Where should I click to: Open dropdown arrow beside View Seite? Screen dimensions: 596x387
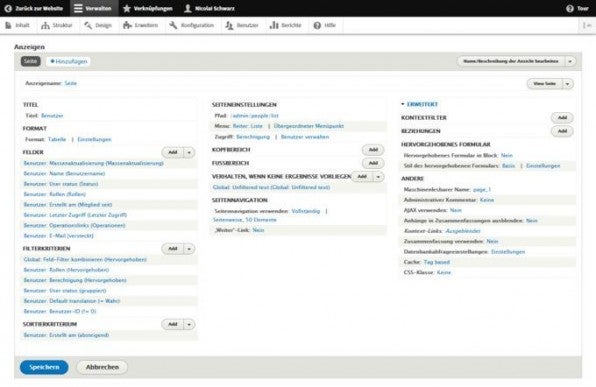point(567,84)
